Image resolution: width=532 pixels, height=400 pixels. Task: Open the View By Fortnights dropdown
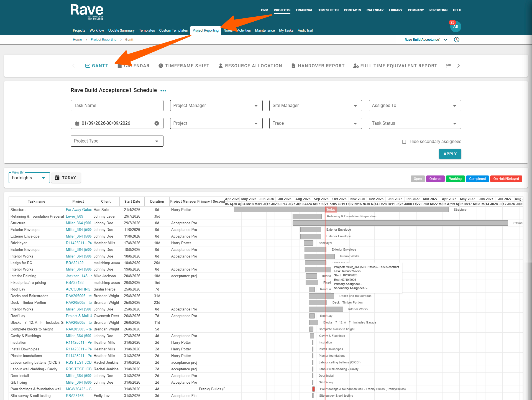pyautogui.click(x=29, y=178)
